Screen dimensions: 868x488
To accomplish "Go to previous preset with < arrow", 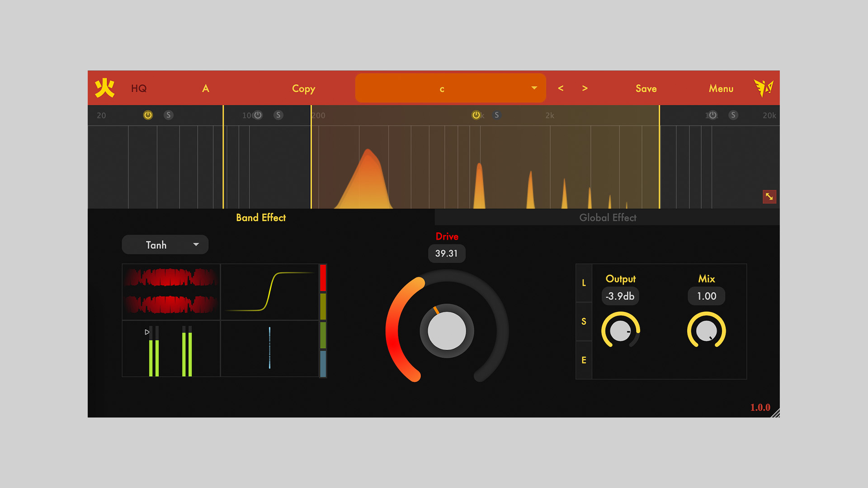I will pos(561,88).
